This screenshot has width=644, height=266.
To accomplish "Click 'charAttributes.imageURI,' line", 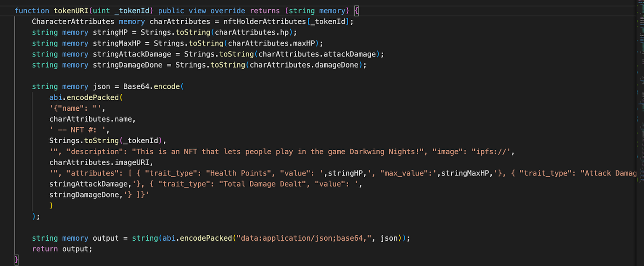I will (x=101, y=162).
